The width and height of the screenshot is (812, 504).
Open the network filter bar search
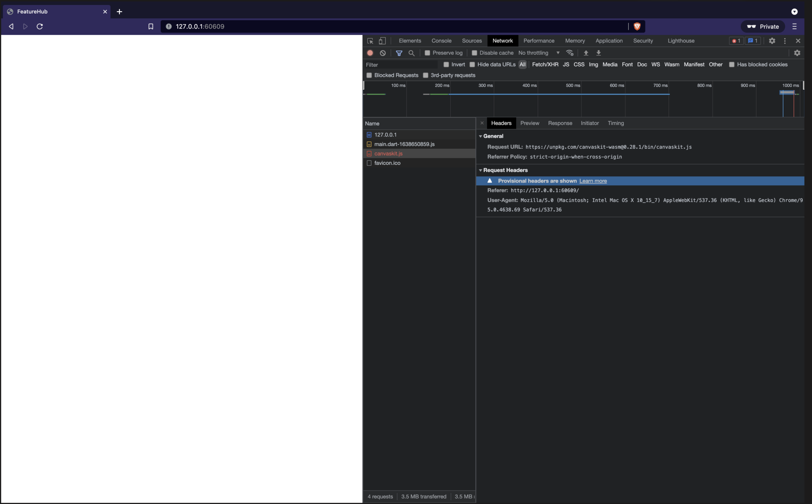pyautogui.click(x=411, y=53)
